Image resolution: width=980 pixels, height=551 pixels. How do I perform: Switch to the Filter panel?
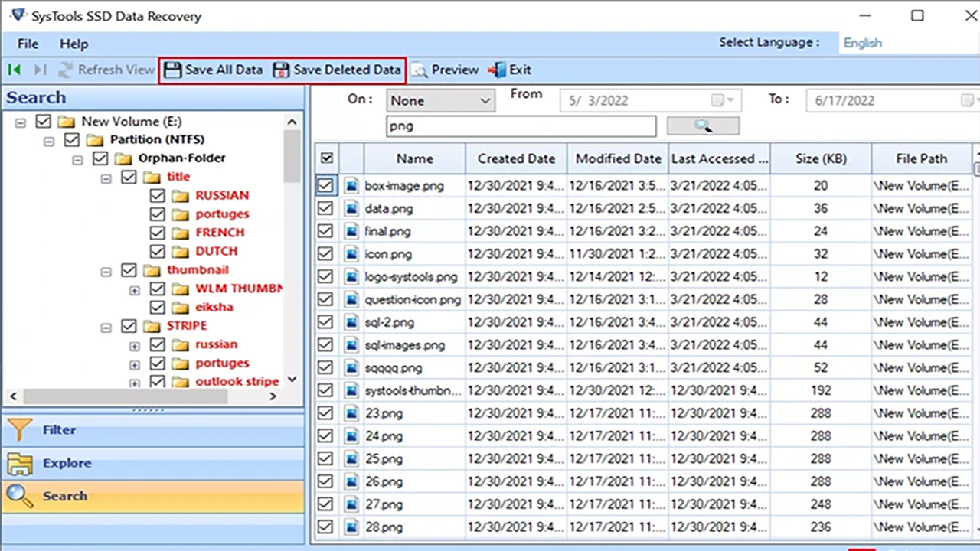point(153,430)
